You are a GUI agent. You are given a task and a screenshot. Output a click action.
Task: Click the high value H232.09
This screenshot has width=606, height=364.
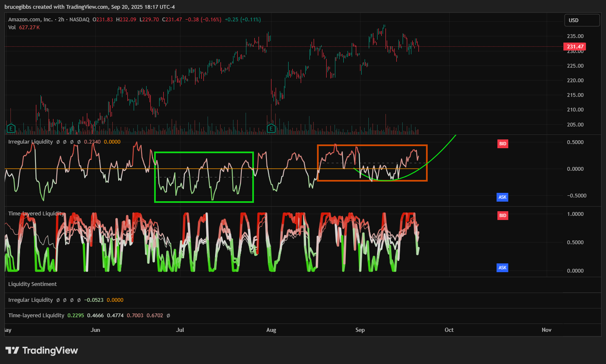pos(126,19)
